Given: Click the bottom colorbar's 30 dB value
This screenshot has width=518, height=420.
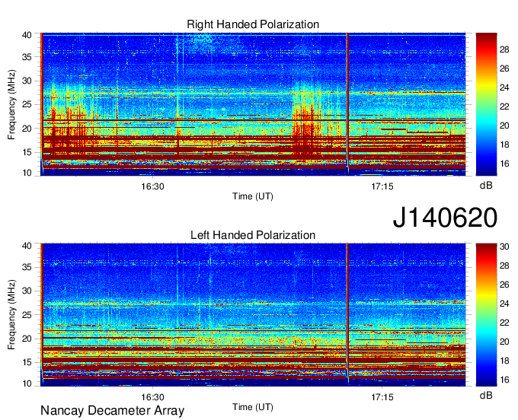Looking at the screenshot, I should tap(504, 247).
